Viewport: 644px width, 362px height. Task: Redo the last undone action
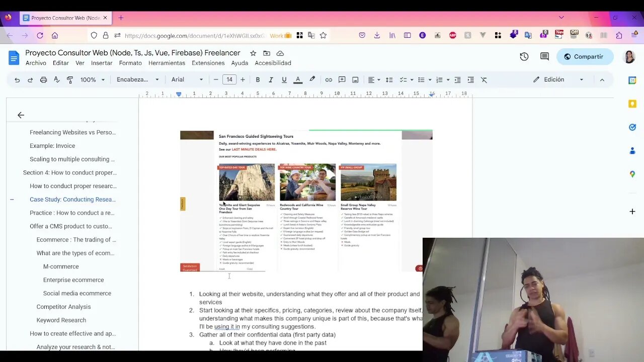coord(30,80)
